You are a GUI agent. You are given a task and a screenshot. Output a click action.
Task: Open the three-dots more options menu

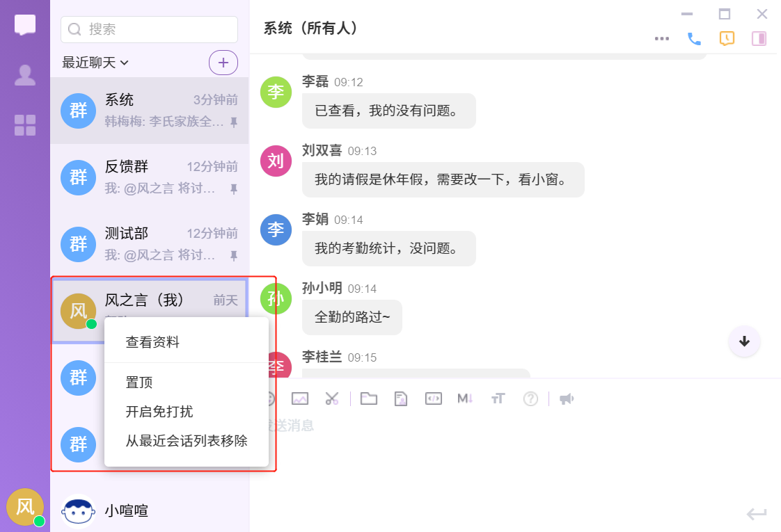pyautogui.click(x=662, y=39)
